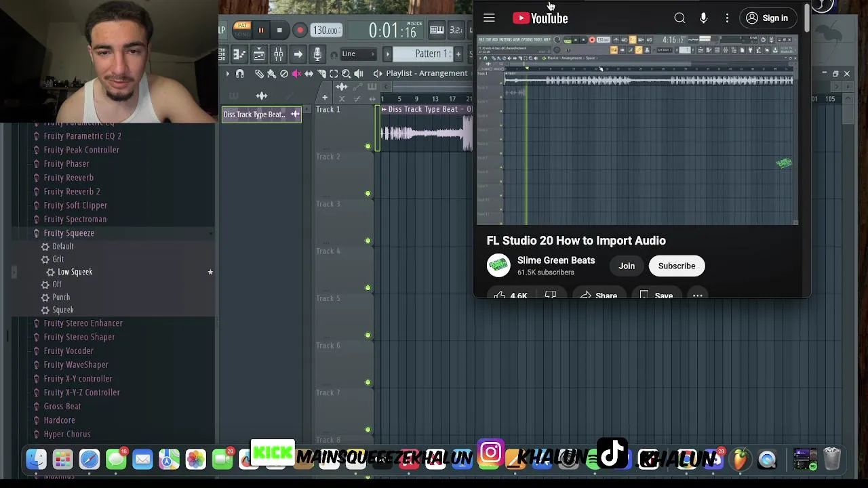Select the slice tool
Screen dimensions: 868x488
pos(321,73)
